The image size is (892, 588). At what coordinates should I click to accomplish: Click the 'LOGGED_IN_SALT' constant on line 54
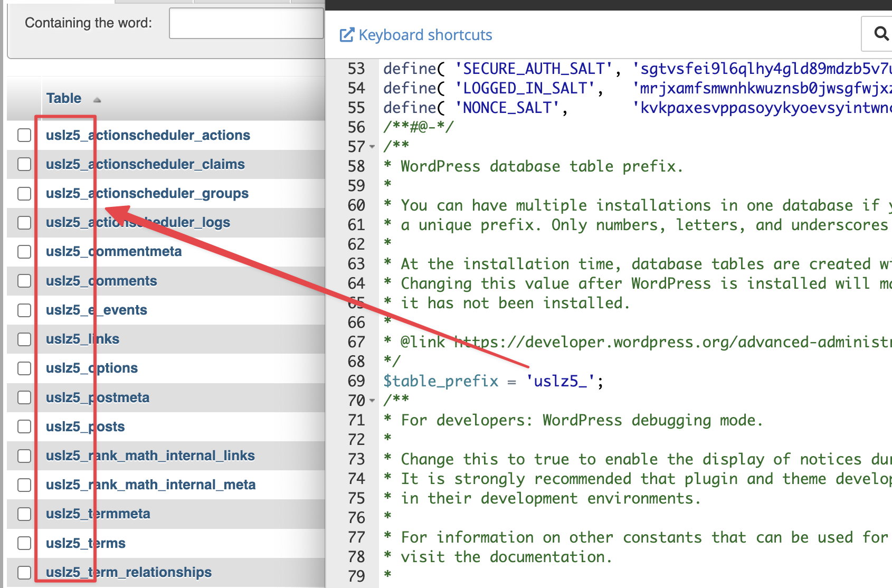pyautogui.click(x=525, y=88)
